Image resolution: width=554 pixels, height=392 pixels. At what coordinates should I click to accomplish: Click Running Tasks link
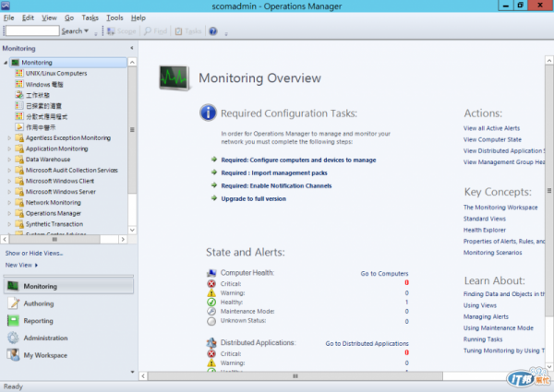tap(483, 339)
